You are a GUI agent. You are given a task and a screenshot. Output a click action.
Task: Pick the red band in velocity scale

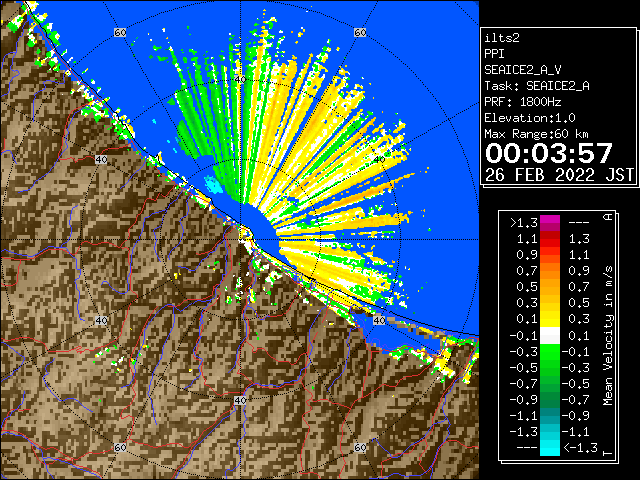550,239
